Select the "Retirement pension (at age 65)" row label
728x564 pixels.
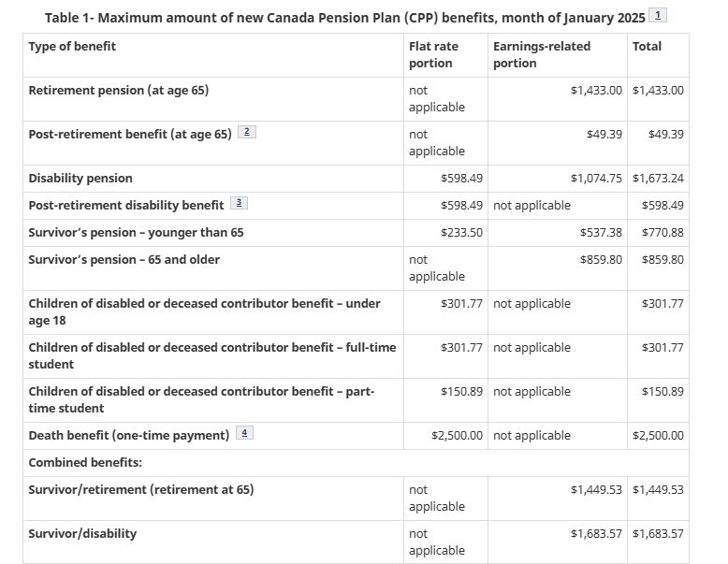(x=118, y=91)
